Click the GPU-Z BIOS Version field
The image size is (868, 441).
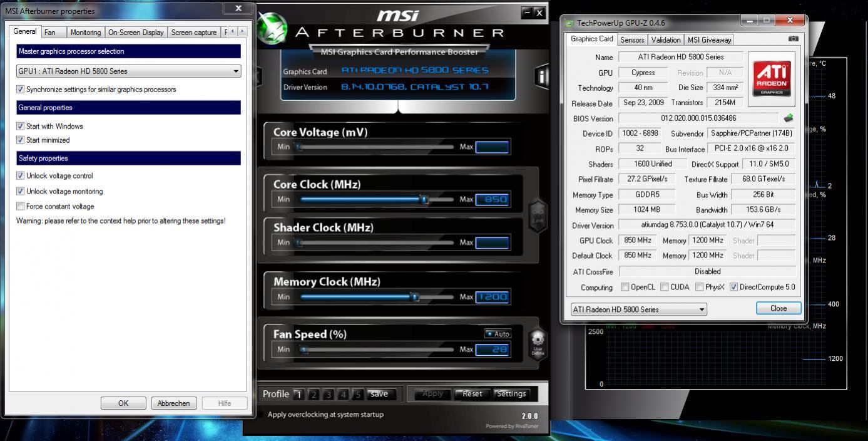699,118
